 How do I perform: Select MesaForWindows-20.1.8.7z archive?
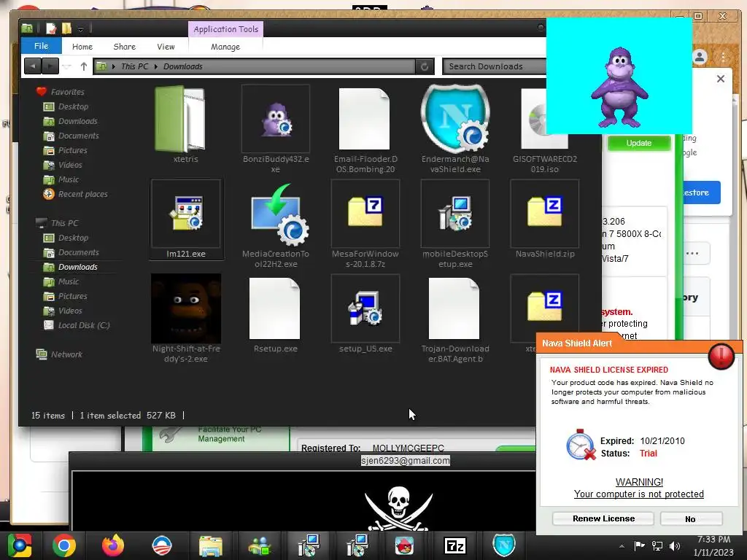point(365,224)
